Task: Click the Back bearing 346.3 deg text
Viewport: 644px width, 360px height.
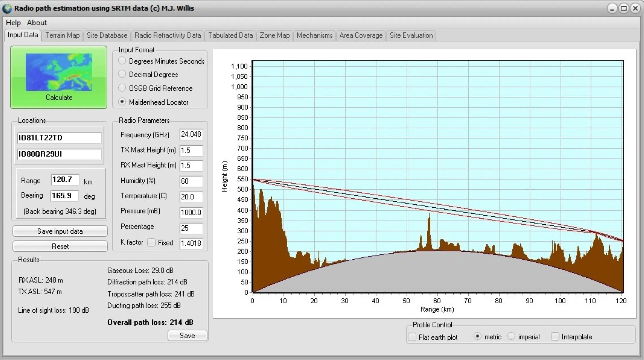Action: [x=60, y=212]
